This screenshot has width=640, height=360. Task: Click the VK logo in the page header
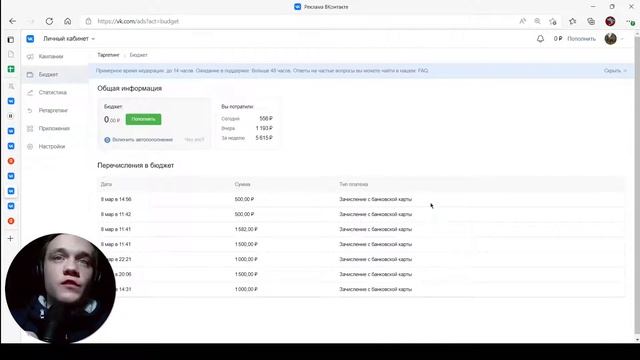click(x=30, y=38)
